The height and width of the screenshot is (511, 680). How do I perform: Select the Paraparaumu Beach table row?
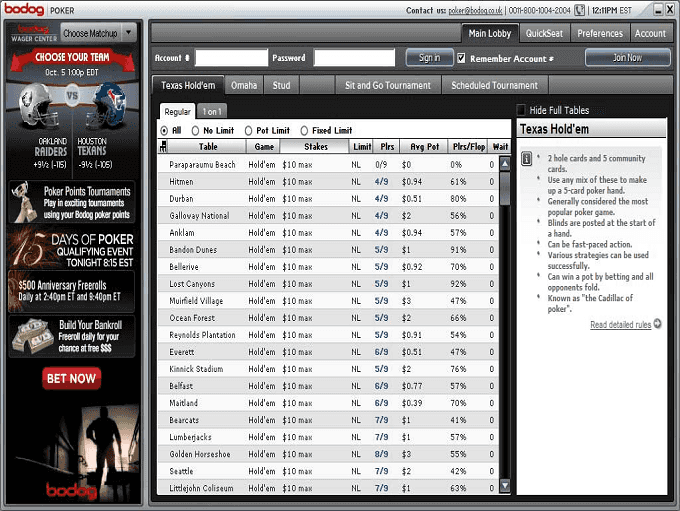(328, 164)
